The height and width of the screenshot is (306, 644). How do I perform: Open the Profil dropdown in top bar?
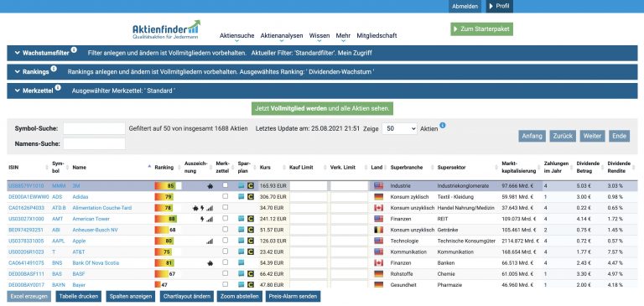(x=500, y=6)
